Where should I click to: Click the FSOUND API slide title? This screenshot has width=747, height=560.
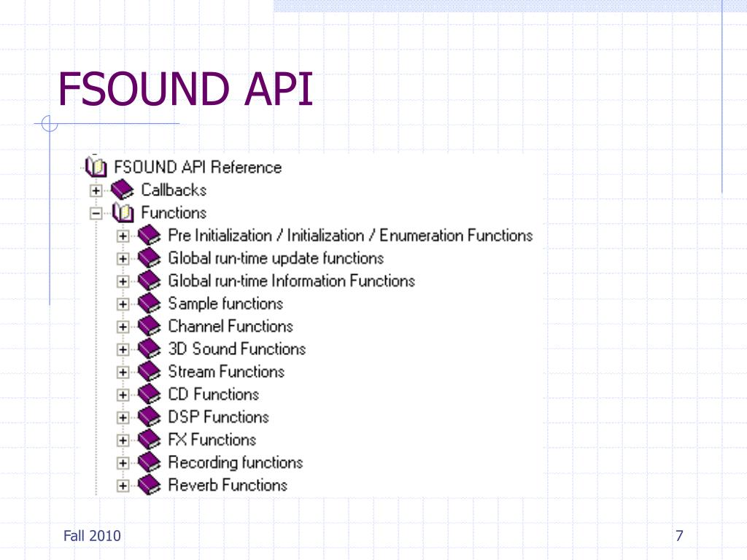point(185,89)
